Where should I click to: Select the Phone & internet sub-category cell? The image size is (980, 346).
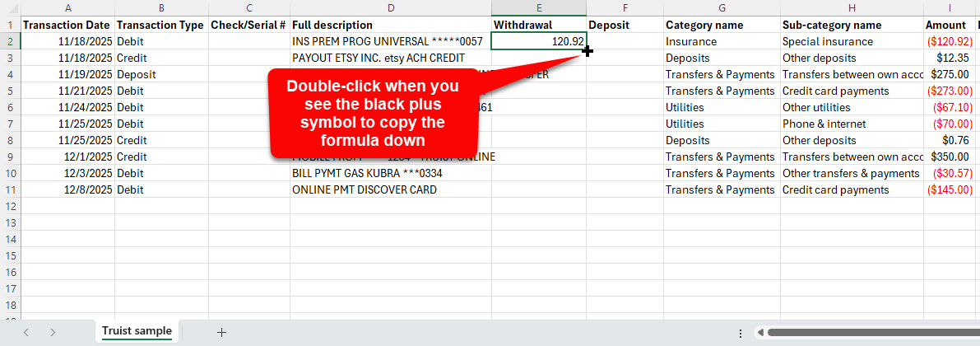851,124
